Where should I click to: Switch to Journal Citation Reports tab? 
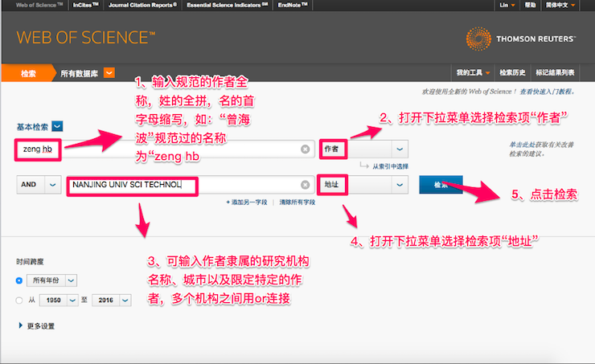(142, 5)
